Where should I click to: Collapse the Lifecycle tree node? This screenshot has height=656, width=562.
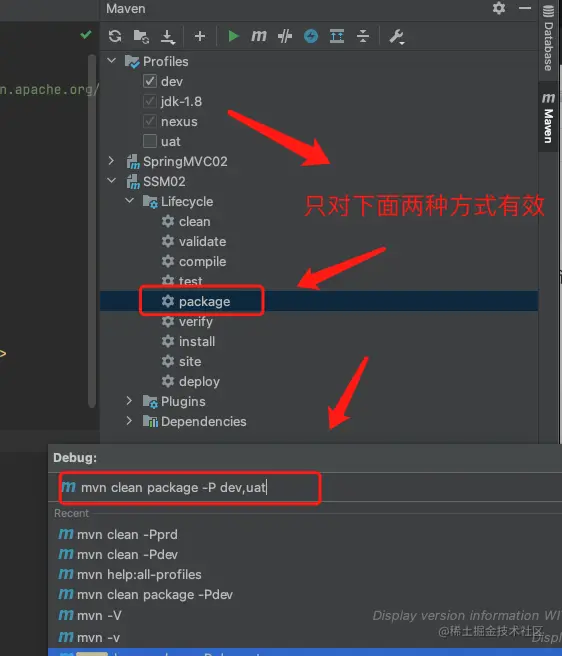(130, 201)
